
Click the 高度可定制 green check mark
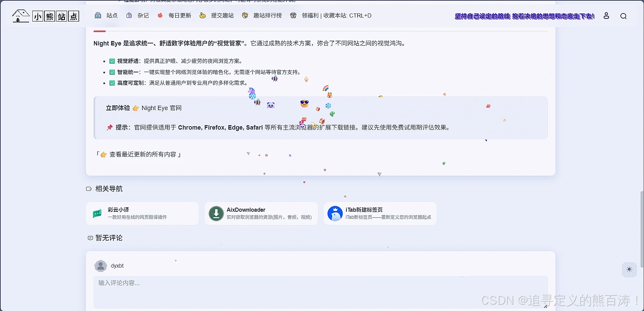(x=112, y=83)
